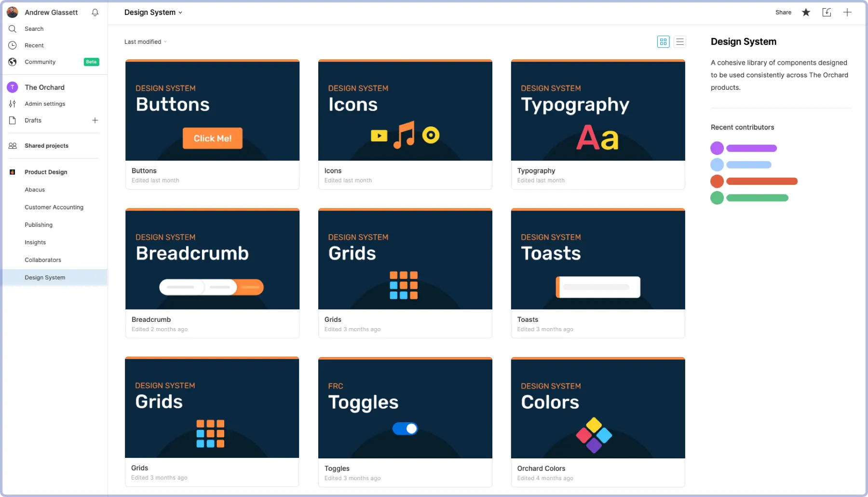
Task: Click the Search magnifier icon
Action: 13,29
